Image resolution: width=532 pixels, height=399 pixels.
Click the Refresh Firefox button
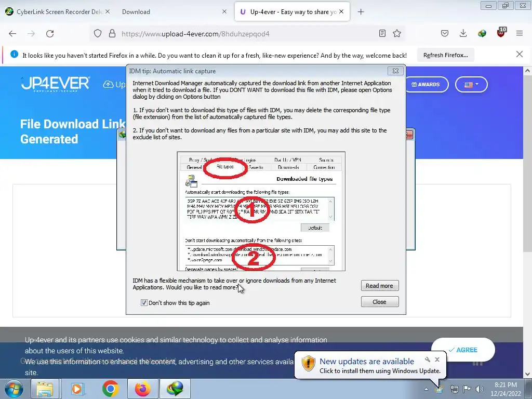coord(445,55)
